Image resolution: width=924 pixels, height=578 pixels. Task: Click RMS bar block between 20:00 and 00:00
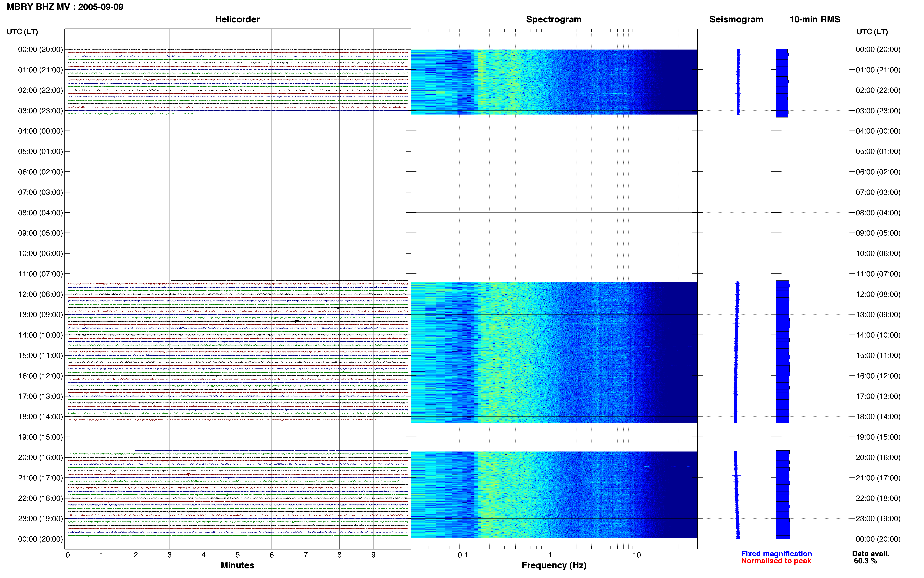783,495
